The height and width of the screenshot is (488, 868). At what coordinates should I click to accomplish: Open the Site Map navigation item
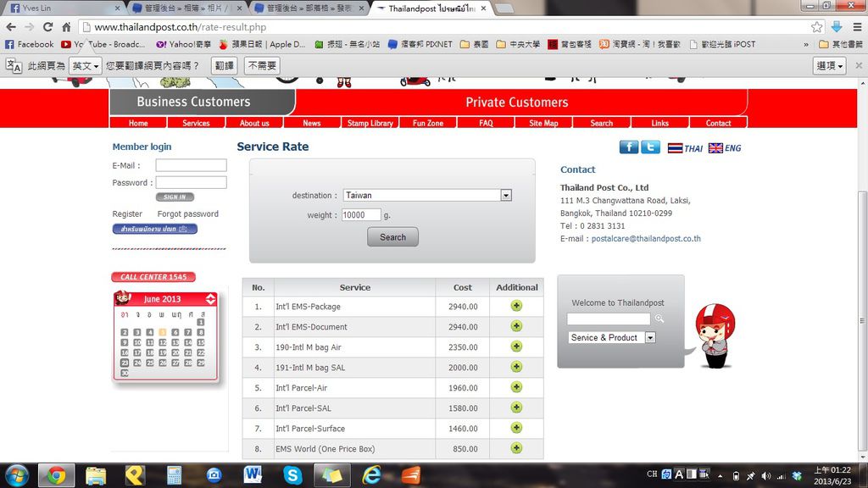(x=543, y=123)
